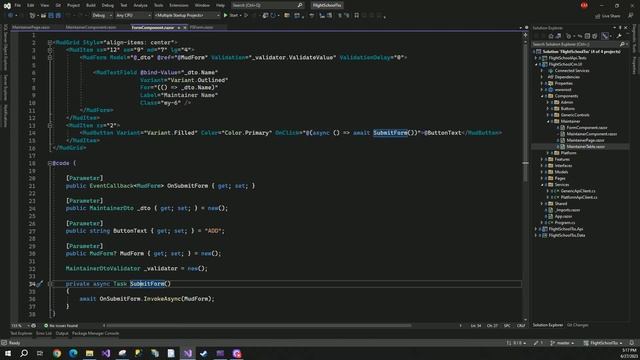The height and width of the screenshot is (360, 640).
Task: Open the master branch selector
Action: (x=562, y=343)
